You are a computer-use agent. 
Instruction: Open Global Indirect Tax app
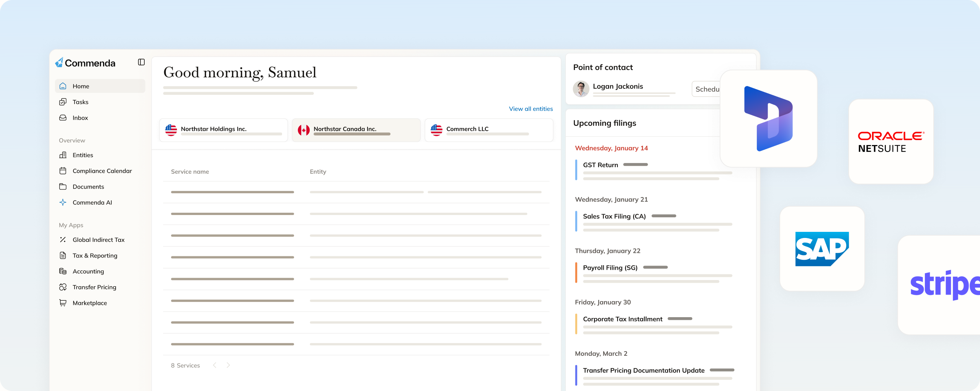pyautogui.click(x=100, y=239)
